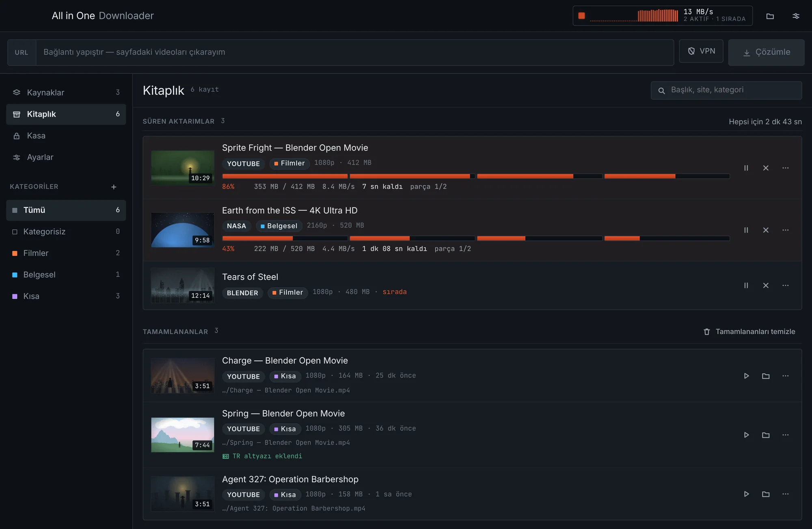Click the URL input field
Viewport: 812px width, 529px height.
pos(354,52)
